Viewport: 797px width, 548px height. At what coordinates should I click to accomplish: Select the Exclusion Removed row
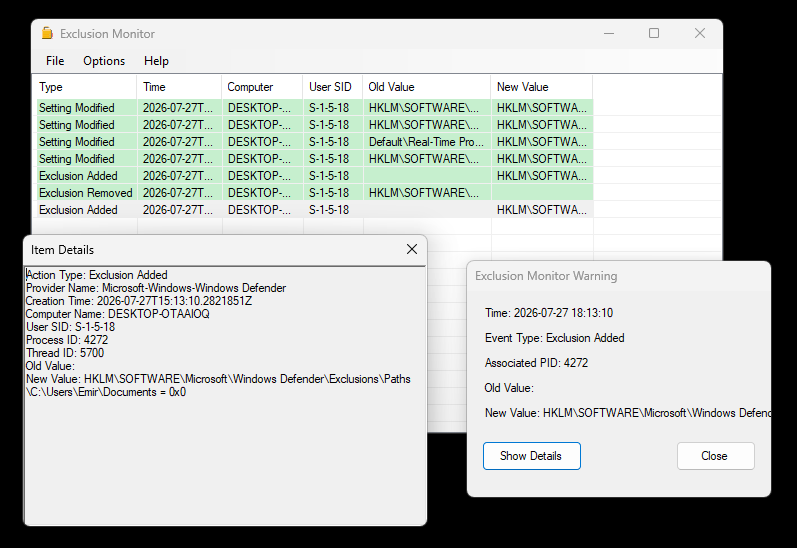click(315, 193)
